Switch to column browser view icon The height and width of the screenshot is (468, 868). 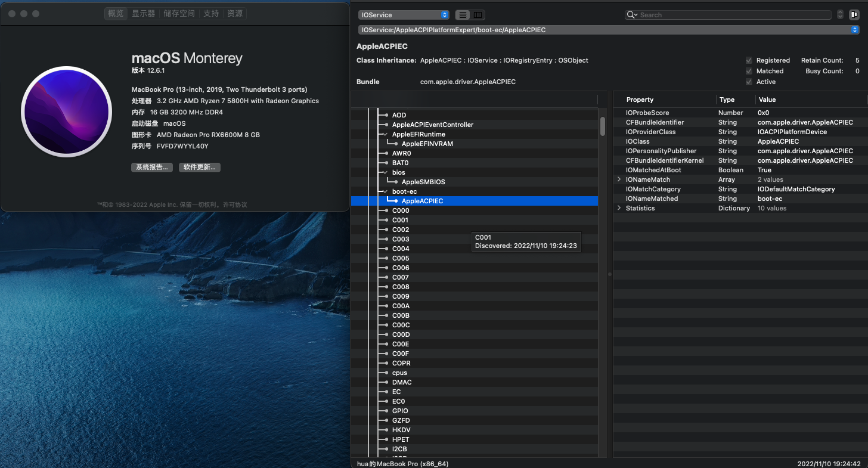pos(478,15)
